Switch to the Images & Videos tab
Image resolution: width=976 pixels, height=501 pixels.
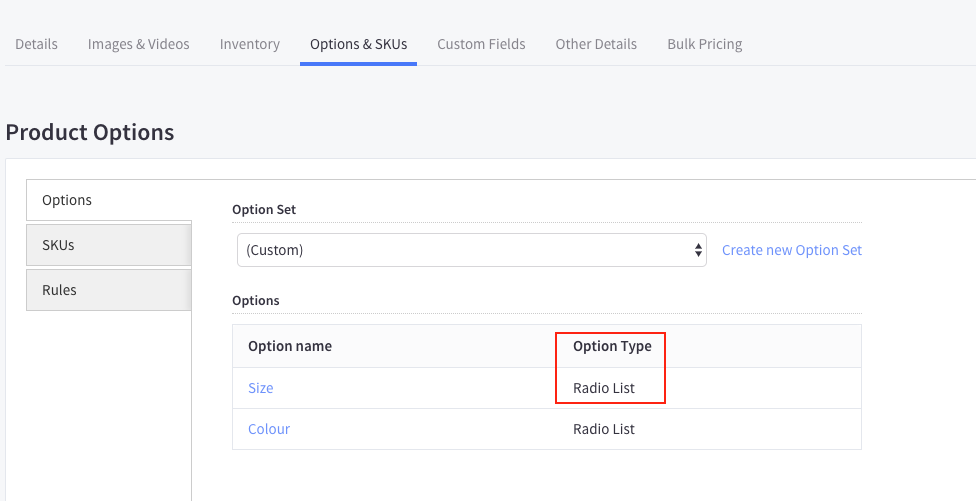click(x=138, y=44)
